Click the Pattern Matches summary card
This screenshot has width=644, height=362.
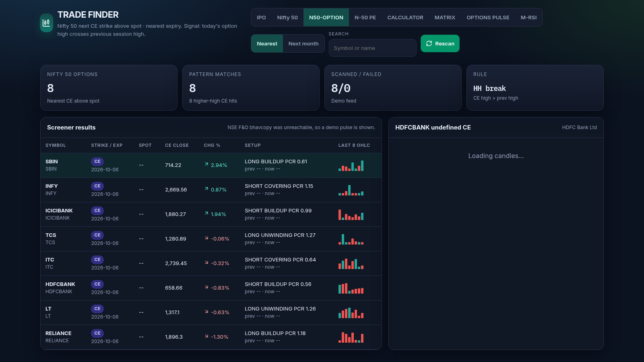click(251, 88)
